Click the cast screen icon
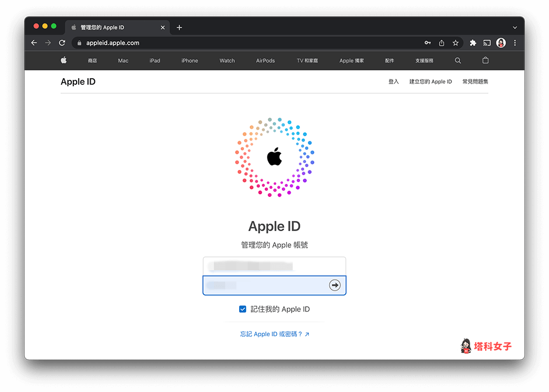This screenshot has height=392, width=549. [487, 43]
